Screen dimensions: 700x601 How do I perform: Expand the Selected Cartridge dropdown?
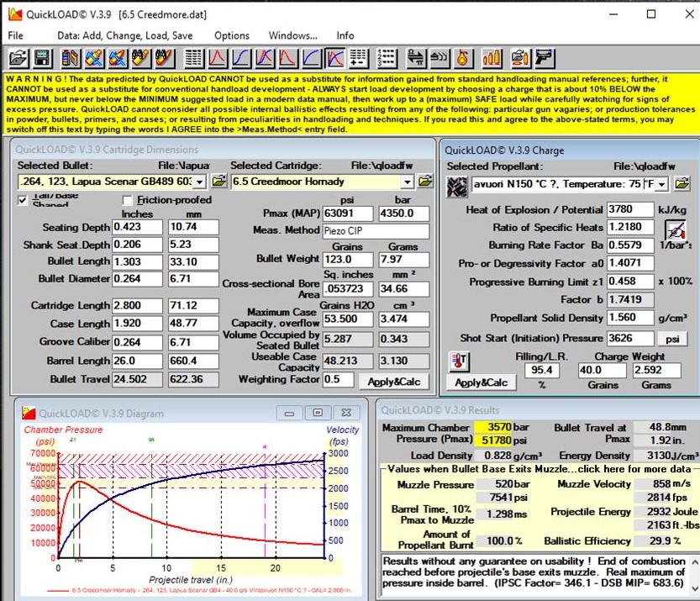[x=407, y=182]
